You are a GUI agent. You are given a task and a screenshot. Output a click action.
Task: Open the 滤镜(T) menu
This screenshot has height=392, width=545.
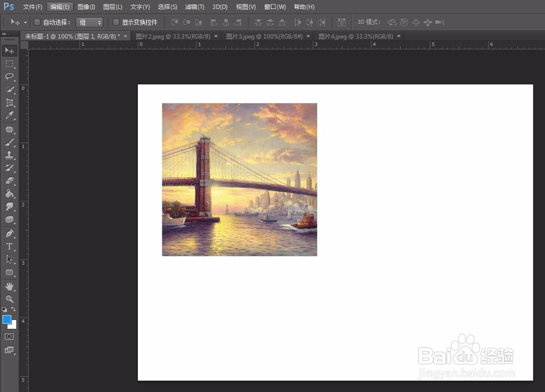195,7
